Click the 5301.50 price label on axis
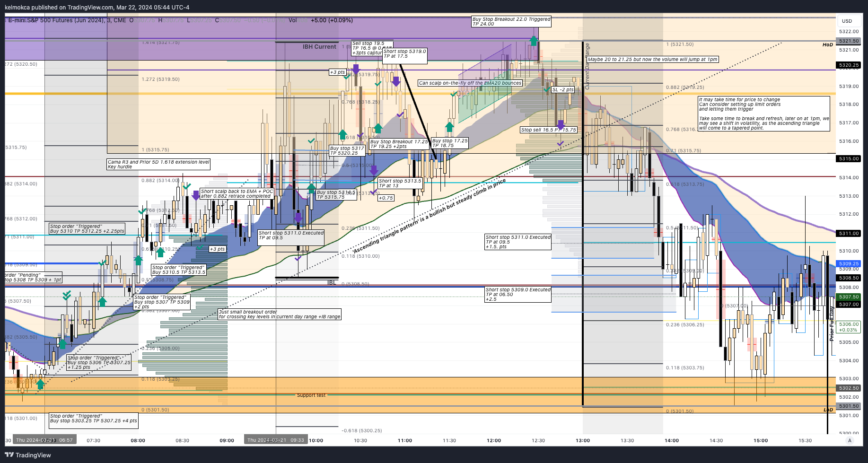The width and height of the screenshot is (868, 463). pyautogui.click(x=849, y=406)
